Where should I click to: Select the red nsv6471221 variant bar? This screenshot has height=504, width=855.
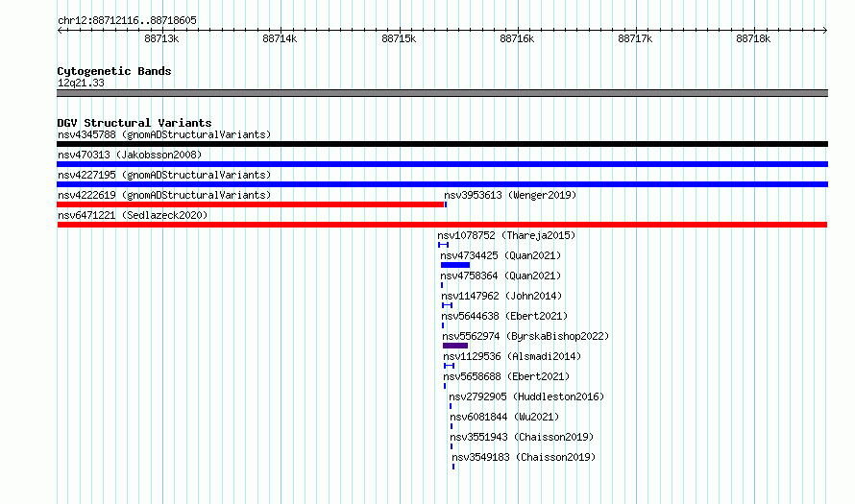(x=442, y=225)
